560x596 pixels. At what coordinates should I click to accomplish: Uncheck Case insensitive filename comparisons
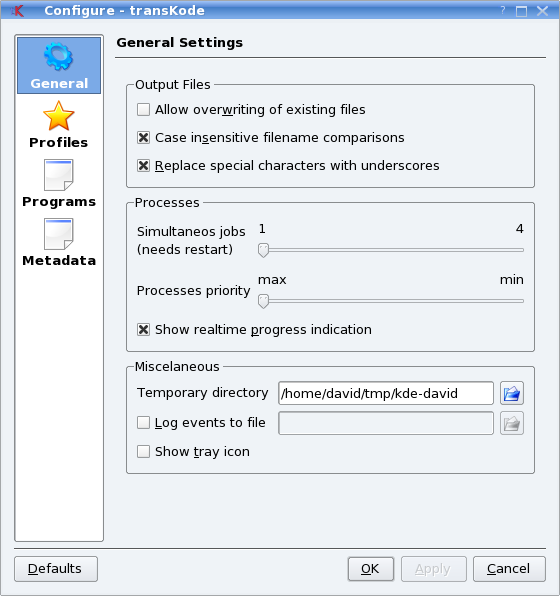click(143, 138)
